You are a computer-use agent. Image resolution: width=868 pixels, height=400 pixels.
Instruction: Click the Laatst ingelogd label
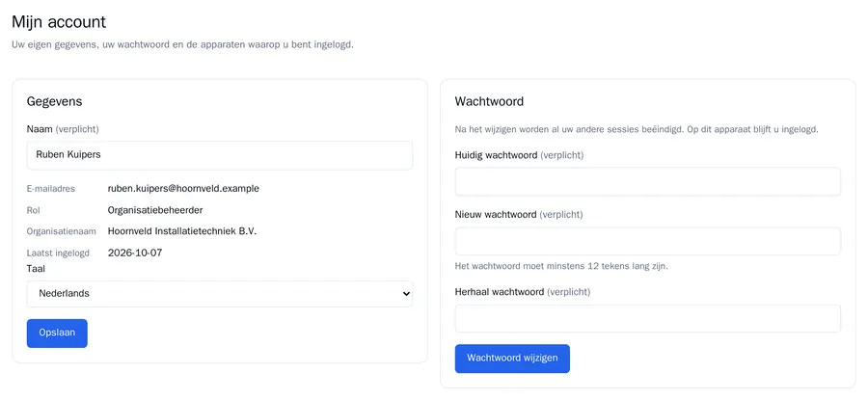tap(58, 253)
